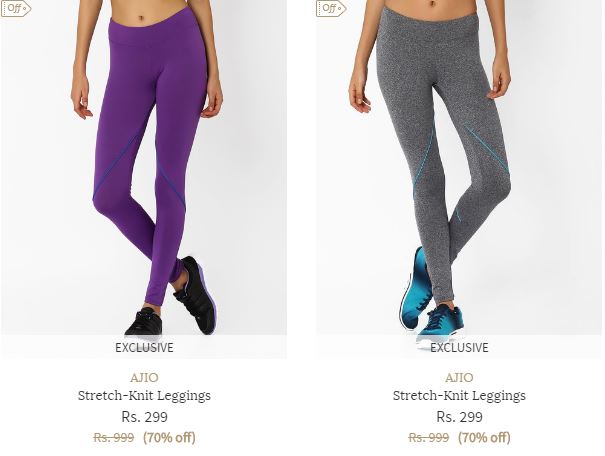Open the left Stretch-Knit Leggings product title
The height and width of the screenshot is (456, 605).
(x=144, y=396)
